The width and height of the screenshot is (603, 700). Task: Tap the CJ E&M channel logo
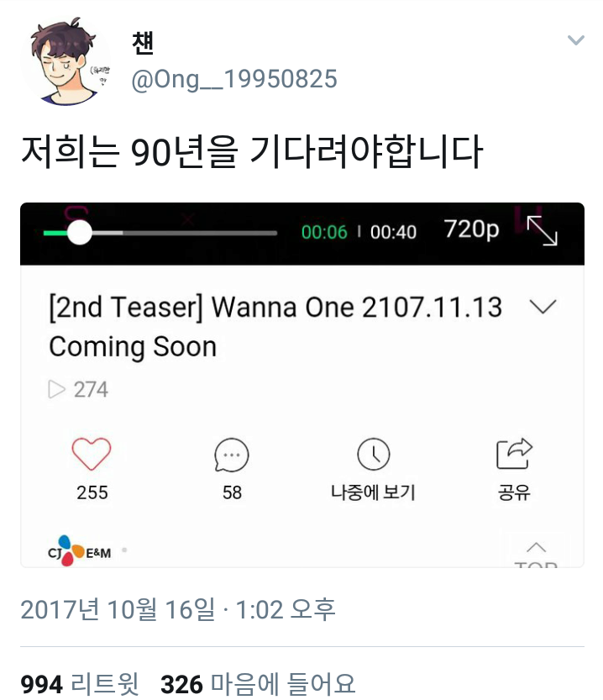80,550
